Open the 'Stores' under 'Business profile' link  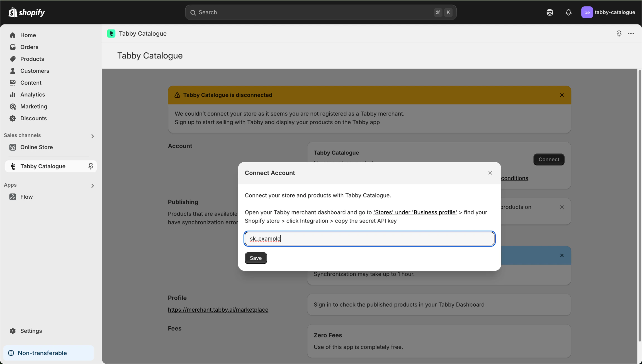pos(415,212)
